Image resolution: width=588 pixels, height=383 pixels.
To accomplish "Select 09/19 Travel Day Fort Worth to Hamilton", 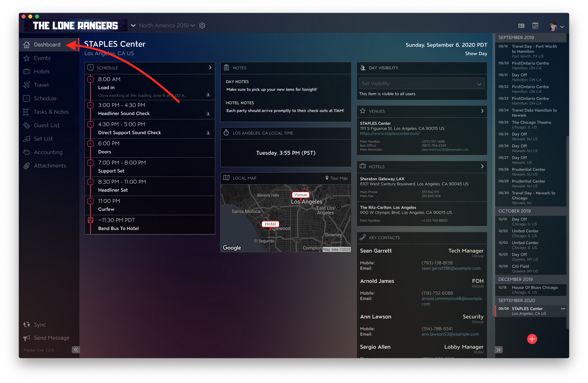I will (530, 51).
